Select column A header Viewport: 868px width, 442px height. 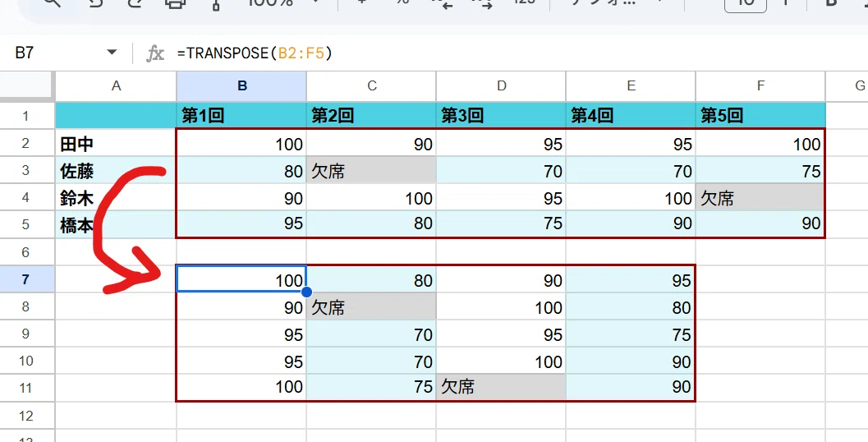tap(116, 85)
